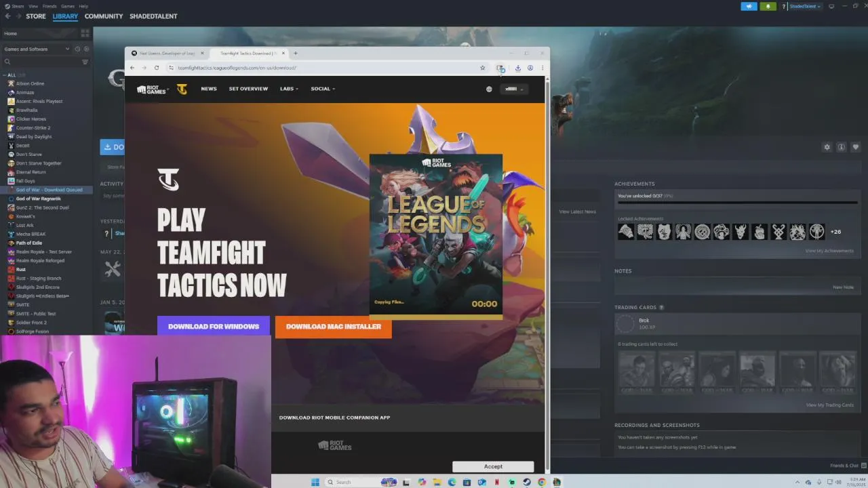Open the Steam Friends menu
The image size is (868, 488).
(x=50, y=6)
